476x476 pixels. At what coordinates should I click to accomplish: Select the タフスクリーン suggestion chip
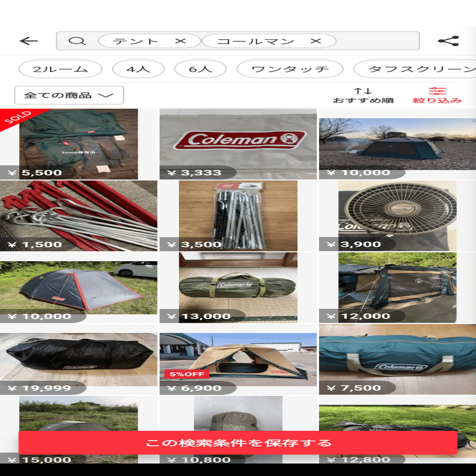(x=415, y=69)
